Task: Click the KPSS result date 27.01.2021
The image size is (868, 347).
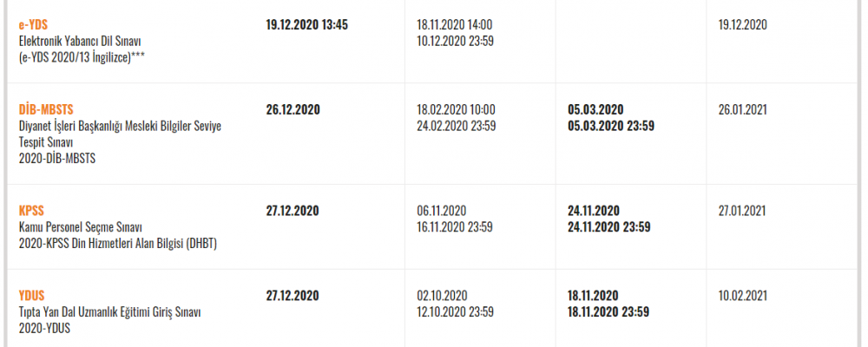Action: 742,211
